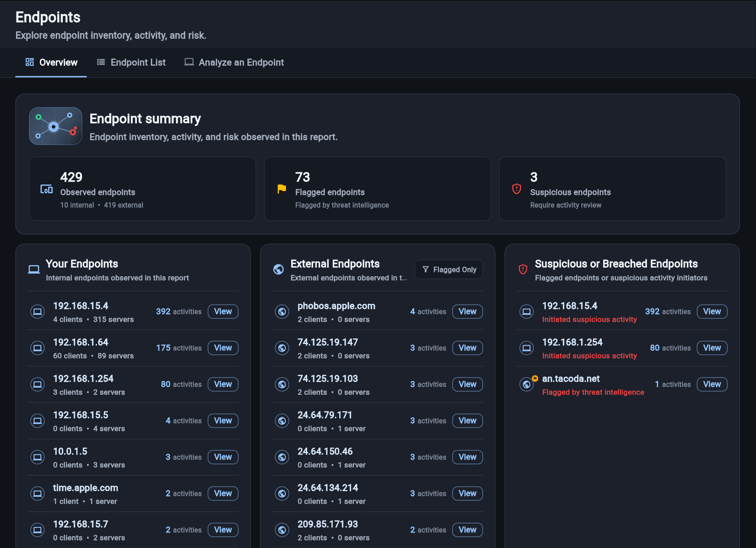View external endpoint 209.85.171.93
756x548 pixels.
[467, 530]
